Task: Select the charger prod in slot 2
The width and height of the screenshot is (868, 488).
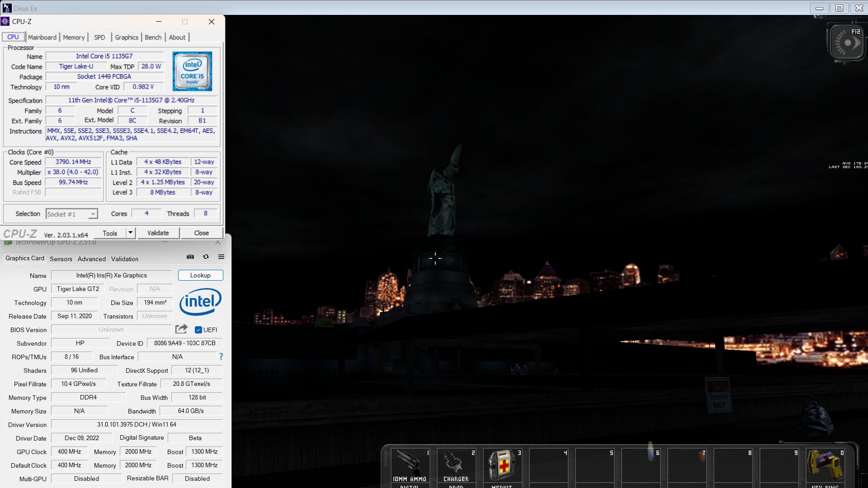Action: click(457, 467)
